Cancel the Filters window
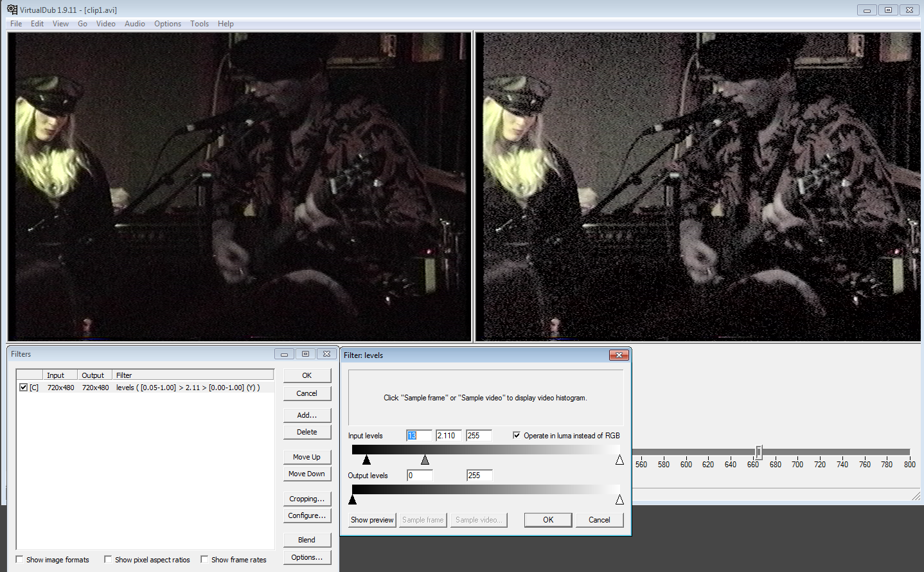This screenshot has width=924, height=572. 307,393
